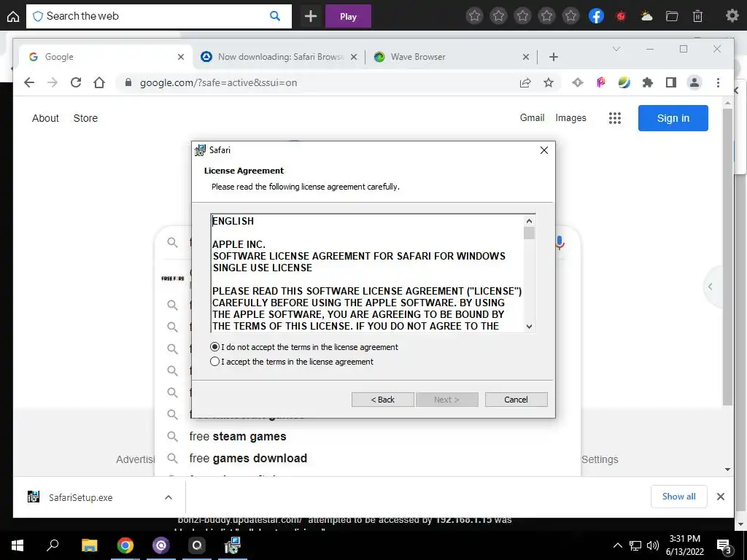Open the Settings link in the Google footer

600,459
